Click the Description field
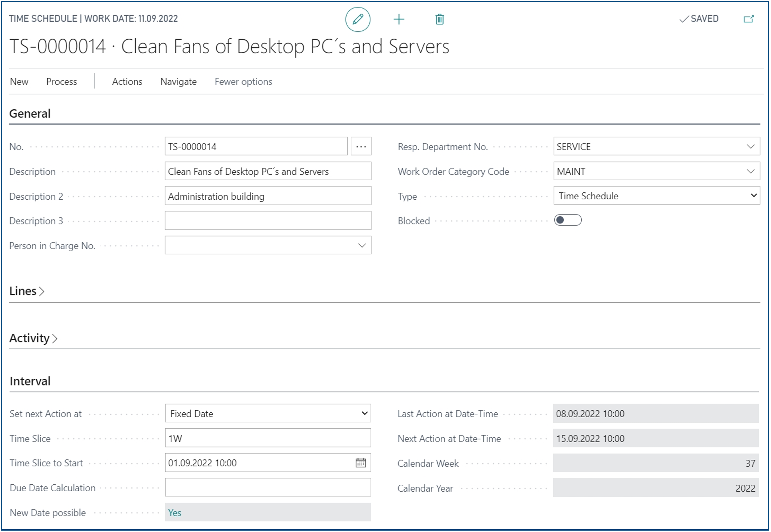 point(268,171)
